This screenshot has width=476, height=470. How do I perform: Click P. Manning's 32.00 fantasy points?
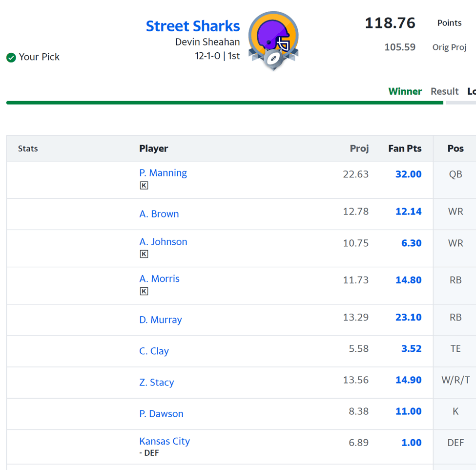click(408, 174)
